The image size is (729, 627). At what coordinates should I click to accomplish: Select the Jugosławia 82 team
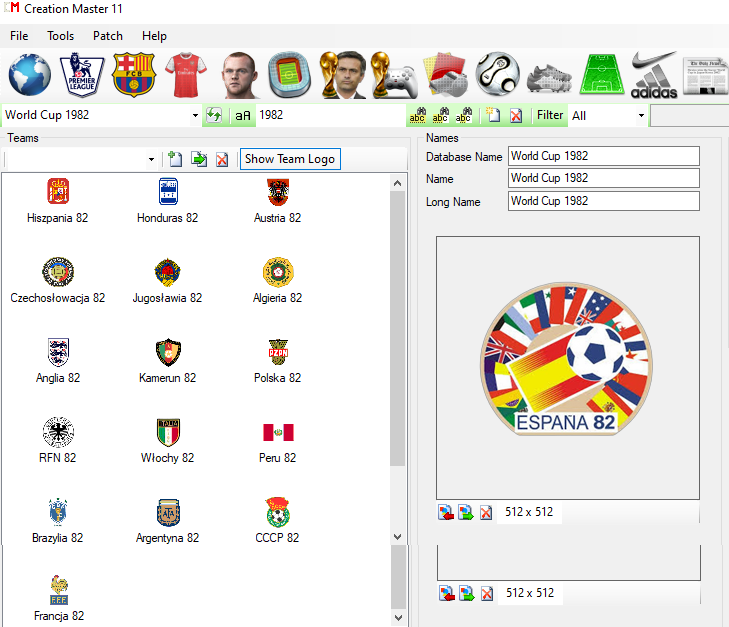167,281
